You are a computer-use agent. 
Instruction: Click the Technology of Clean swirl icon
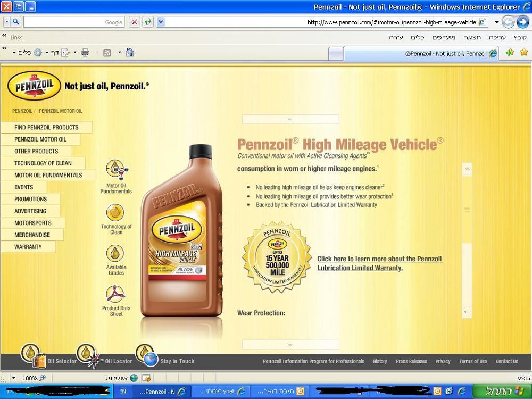115,213
